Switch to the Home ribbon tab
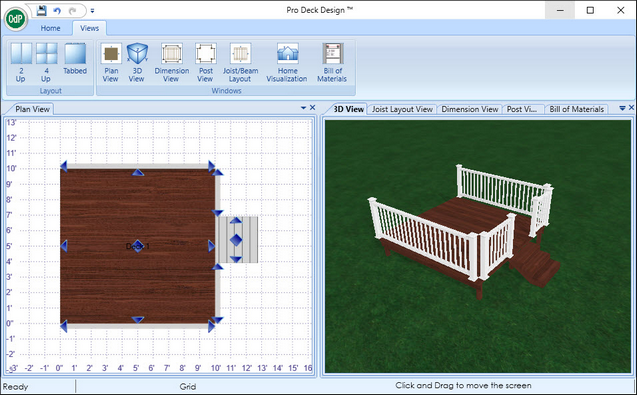This screenshot has width=637, height=395. point(50,28)
